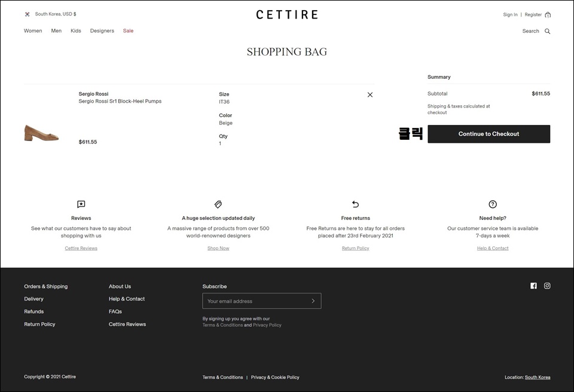Click the item price $611.55 beside the shoe
The width and height of the screenshot is (574, 392).
coord(88,142)
